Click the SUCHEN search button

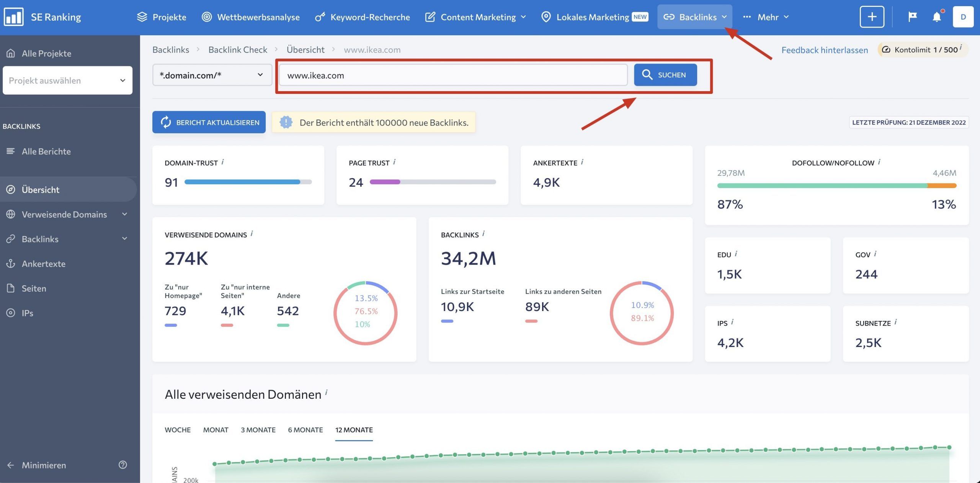click(665, 75)
